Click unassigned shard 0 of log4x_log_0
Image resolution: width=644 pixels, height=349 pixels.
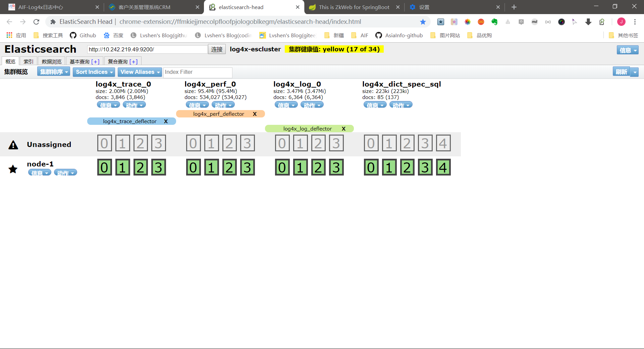coord(282,143)
